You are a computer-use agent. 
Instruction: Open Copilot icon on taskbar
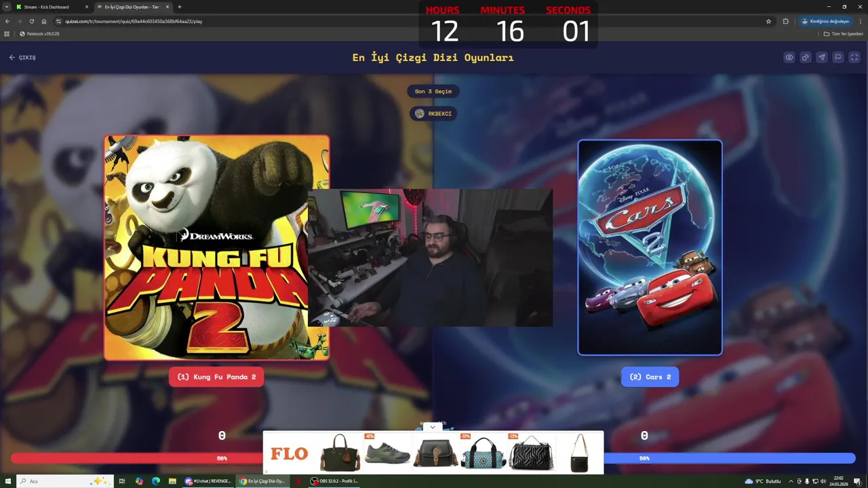coord(139,481)
